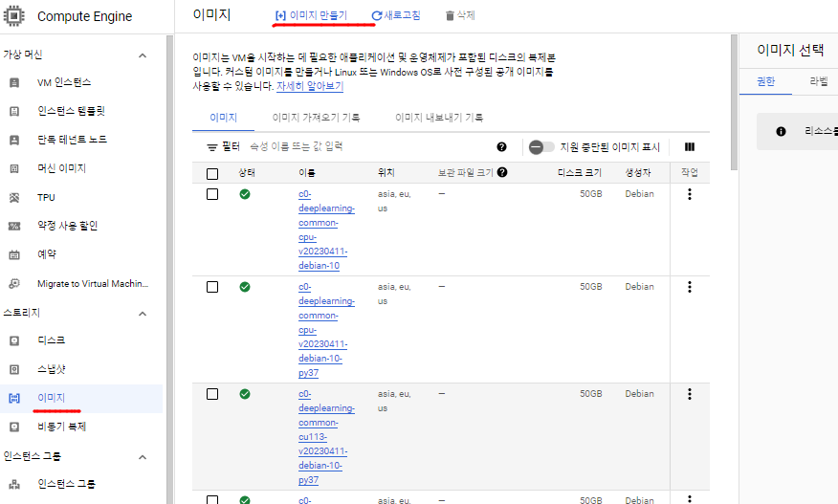
Task: Click the VM 인스턴스 sidebar icon
Action: point(14,82)
